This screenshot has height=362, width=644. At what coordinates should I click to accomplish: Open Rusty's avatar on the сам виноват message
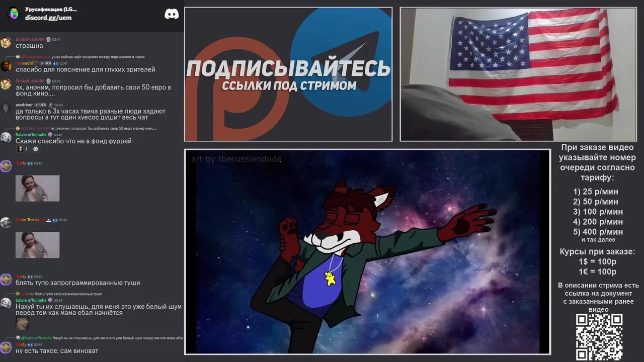click(x=6, y=347)
